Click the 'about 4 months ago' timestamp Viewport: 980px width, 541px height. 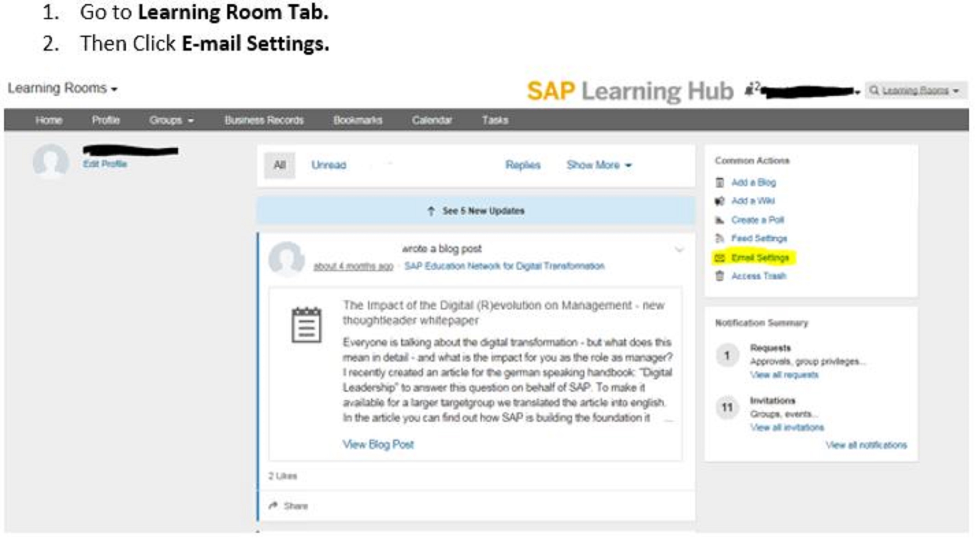click(x=353, y=267)
